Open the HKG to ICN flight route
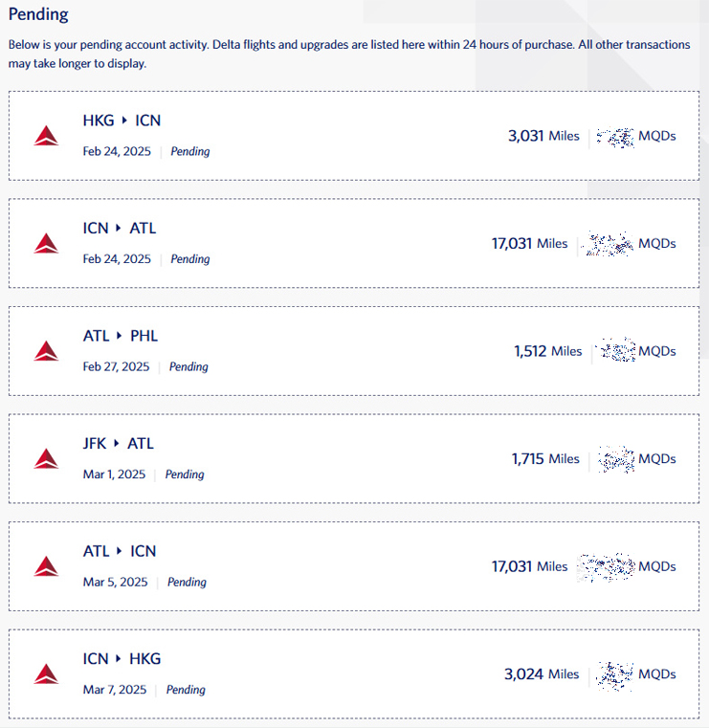 tap(122, 121)
